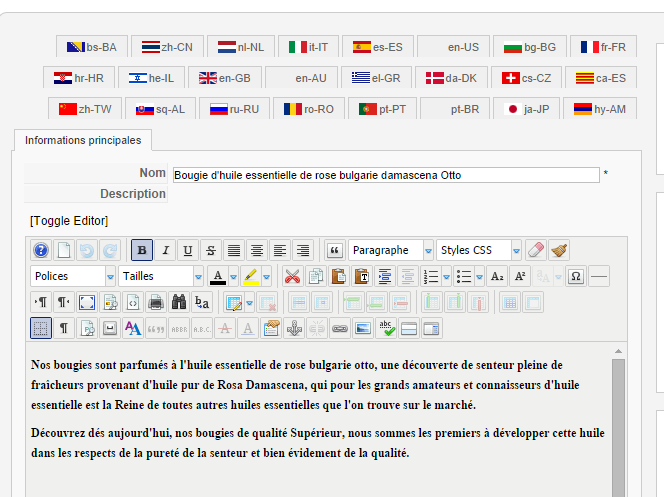Image resolution: width=664 pixels, height=497 pixels.
Task: Open the Paragraphe format dropdown
Action: 391,250
